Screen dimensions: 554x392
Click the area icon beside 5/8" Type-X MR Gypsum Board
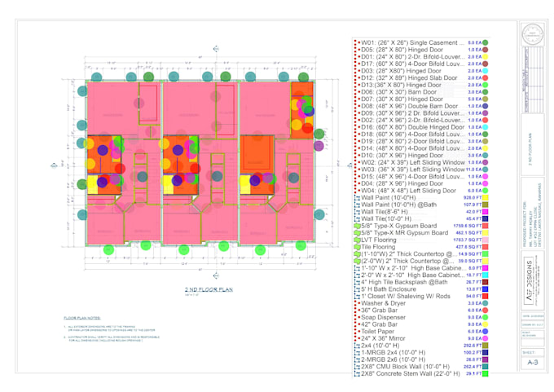(357, 233)
